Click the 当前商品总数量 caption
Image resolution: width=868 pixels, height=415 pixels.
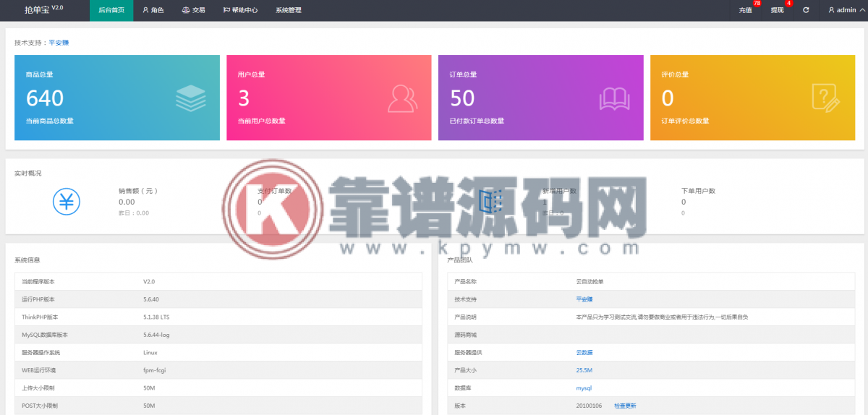click(49, 121)
